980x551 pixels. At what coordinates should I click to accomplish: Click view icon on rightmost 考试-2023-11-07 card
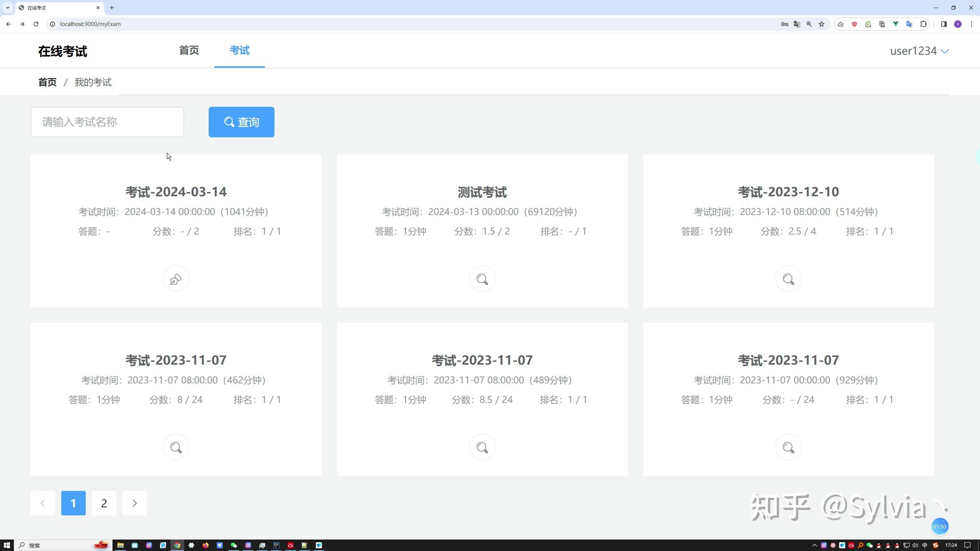(x=788, y=447)
